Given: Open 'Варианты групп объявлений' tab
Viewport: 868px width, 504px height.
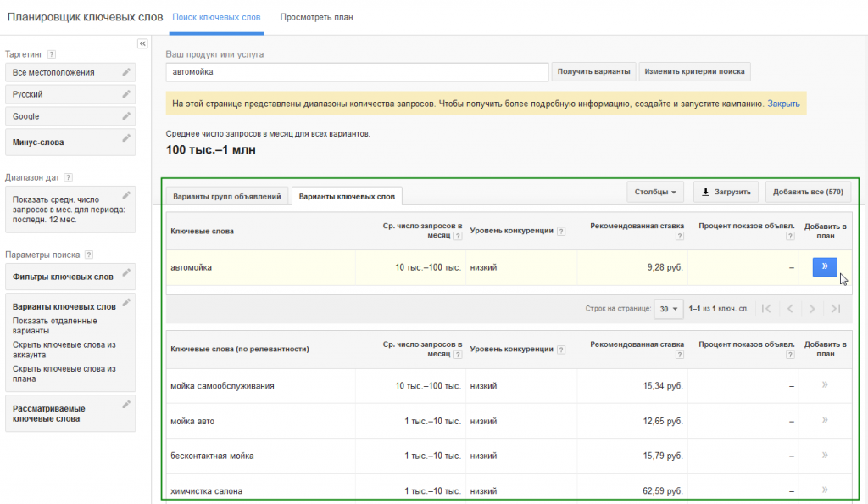Looking at the screenshot, I should pos(227,196).
